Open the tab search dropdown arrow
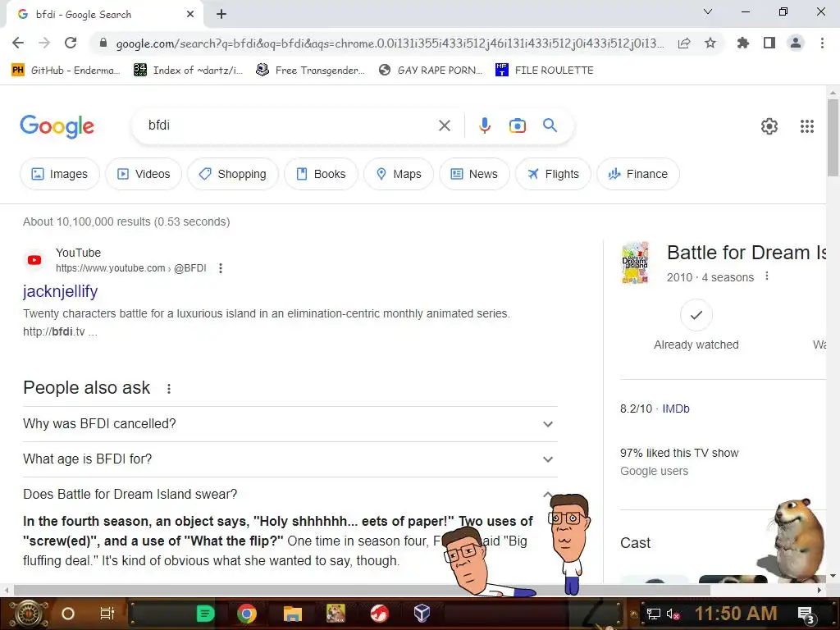This screenshot has width=840, height=630. pos(707,11)
